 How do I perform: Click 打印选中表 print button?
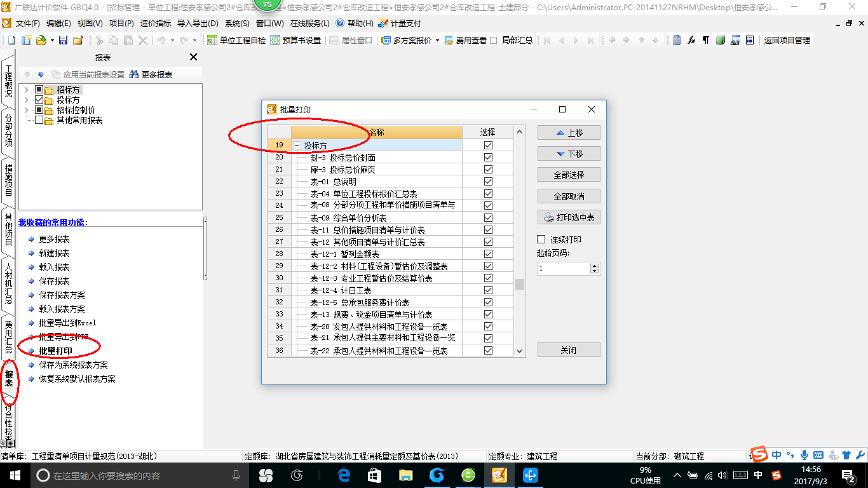click(569, 217)
